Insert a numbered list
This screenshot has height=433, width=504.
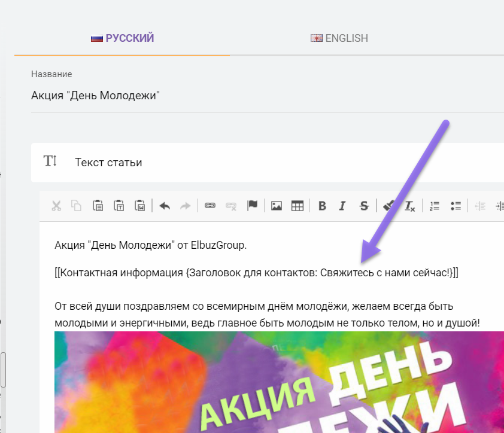pos(435,206)
